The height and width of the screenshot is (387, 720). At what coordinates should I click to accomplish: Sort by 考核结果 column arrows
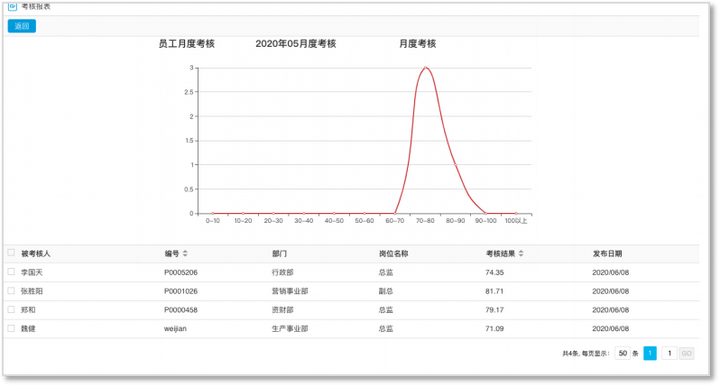[521, 253]
